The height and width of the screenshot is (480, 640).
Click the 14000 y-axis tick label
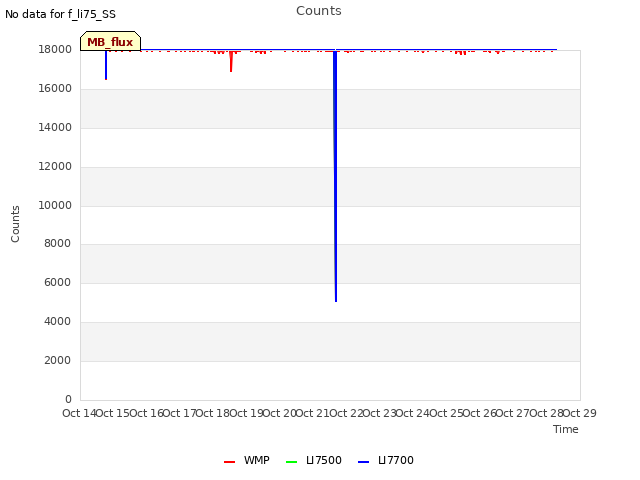coord(55,127)
